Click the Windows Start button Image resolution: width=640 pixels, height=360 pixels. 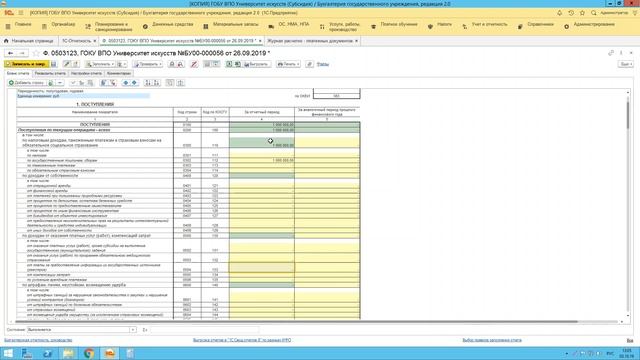pos(8,353)
